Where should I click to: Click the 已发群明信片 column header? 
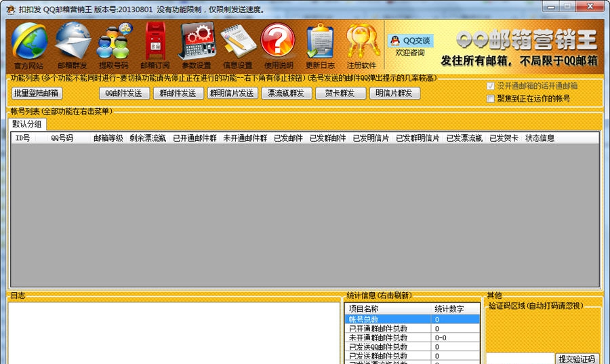pos(418,138)
